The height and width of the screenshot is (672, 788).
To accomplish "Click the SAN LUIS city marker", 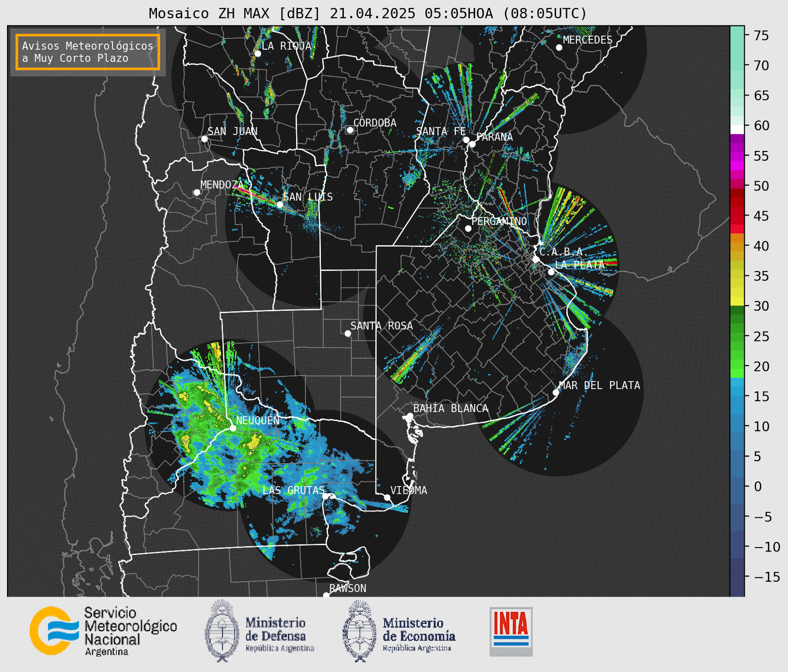I will point(279,205).
